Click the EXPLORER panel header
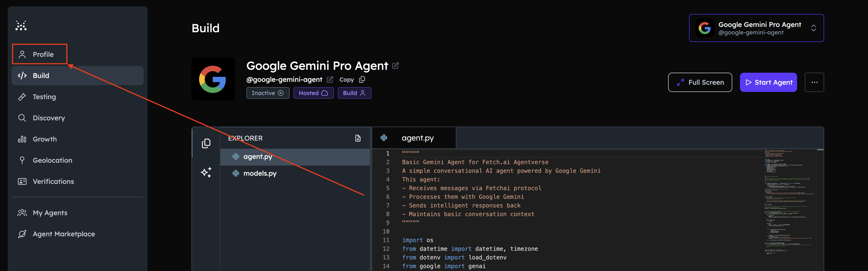This screenshot has width=868, height=271. click(245, 138)
